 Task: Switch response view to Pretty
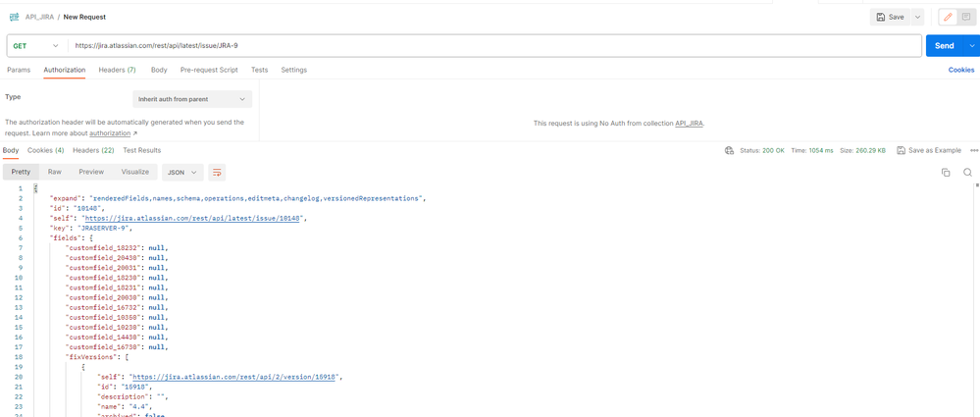pos(21,172)
